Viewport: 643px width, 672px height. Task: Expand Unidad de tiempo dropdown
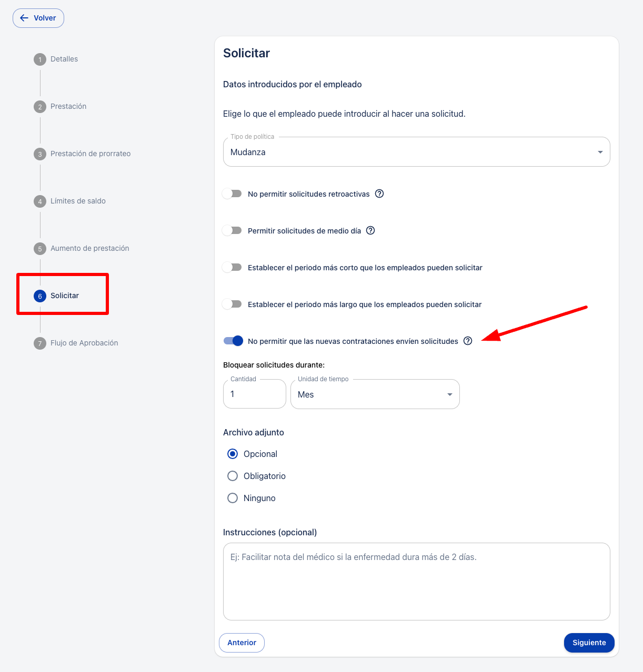pyautogui.click(x=375, y=394)
